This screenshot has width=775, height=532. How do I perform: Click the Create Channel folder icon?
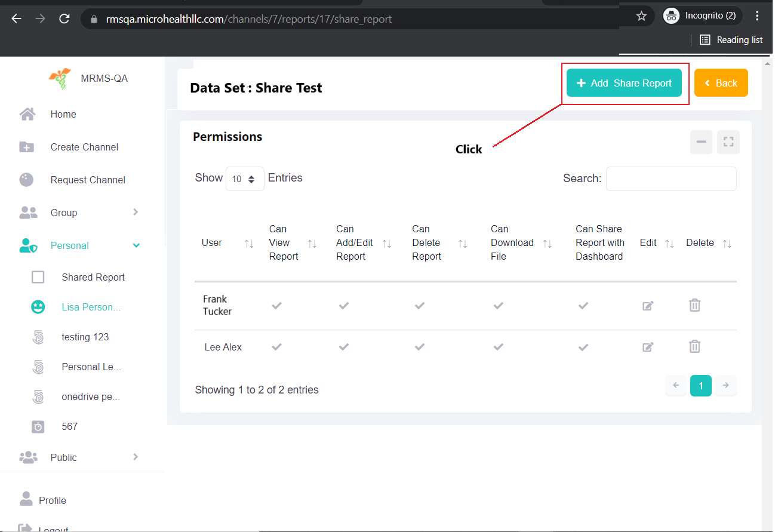(x=27, y=147)
